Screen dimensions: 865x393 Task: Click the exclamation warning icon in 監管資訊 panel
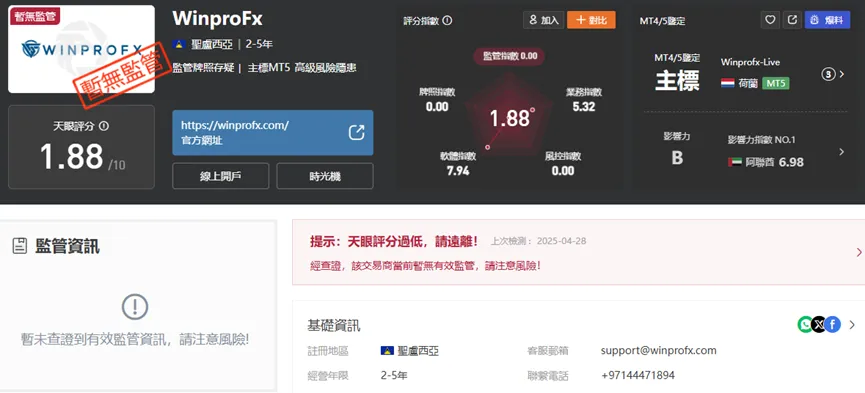click(135, 306)
